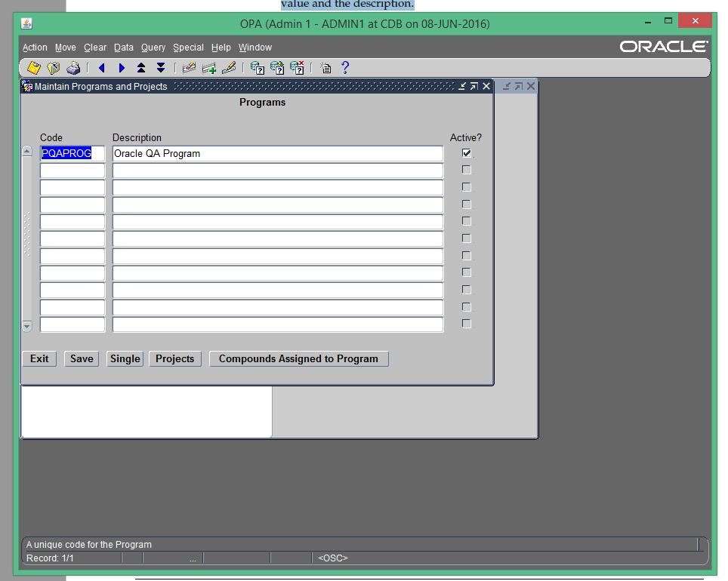Image resolution: width=728 pixels, height=581 pixels.
Task: Click the Enter Query icon
Action: pyautogui.click(x=258, y=67)
